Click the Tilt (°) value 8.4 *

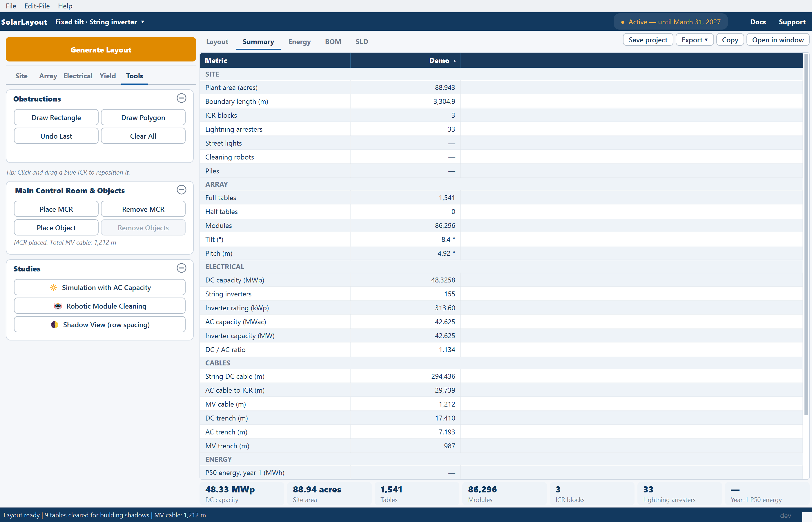[x=448, y=239]
